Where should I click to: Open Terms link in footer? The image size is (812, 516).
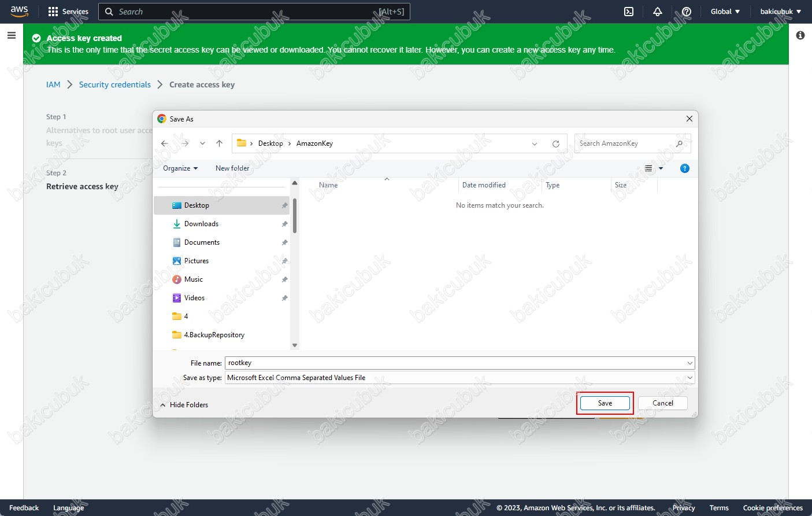719,508
